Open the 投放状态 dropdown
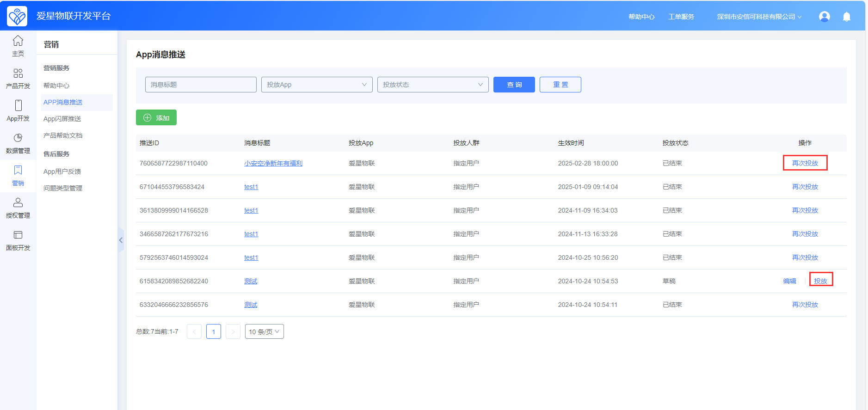 coord(433,85)
